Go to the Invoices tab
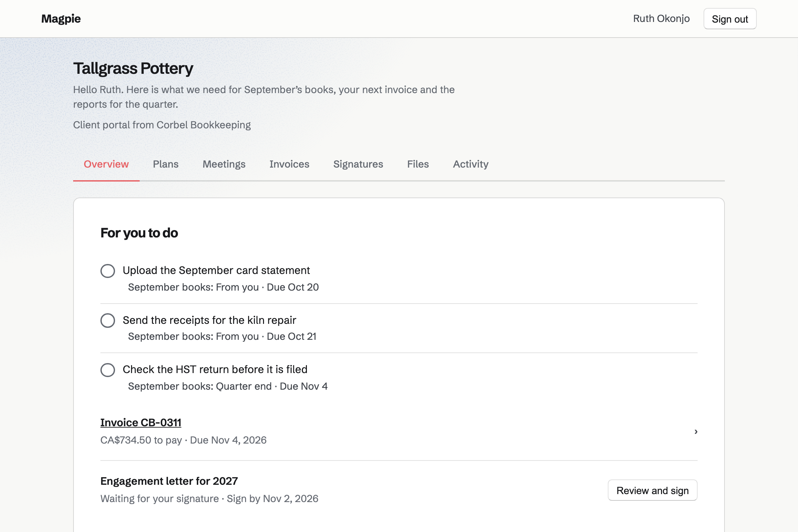The image size is (798, 532). pos(289,164)
